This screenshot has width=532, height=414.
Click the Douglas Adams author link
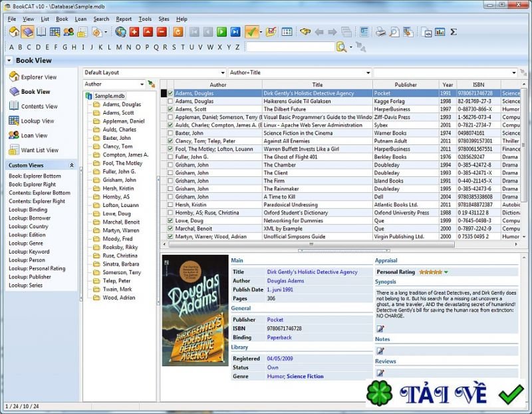point(286,281)
